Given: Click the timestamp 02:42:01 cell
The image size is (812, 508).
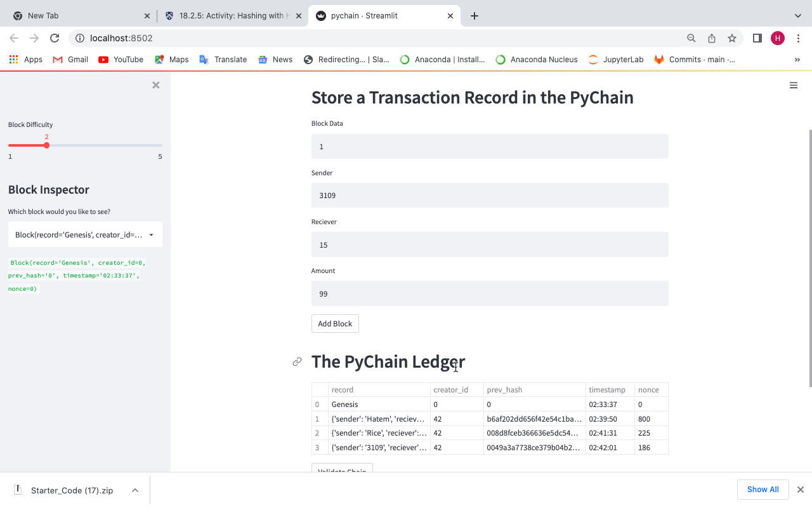Looking at the screenshot, I should click(610, 447).
